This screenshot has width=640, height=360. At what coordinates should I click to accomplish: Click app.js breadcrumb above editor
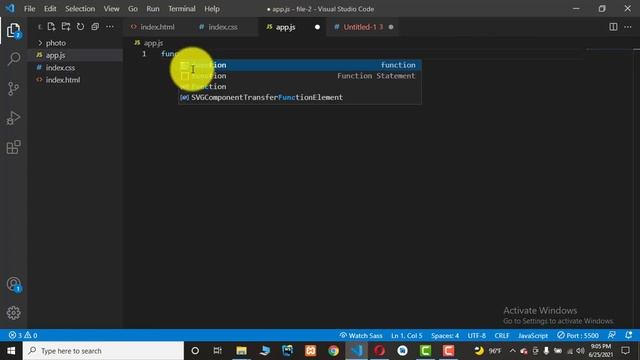click(149, 43)
